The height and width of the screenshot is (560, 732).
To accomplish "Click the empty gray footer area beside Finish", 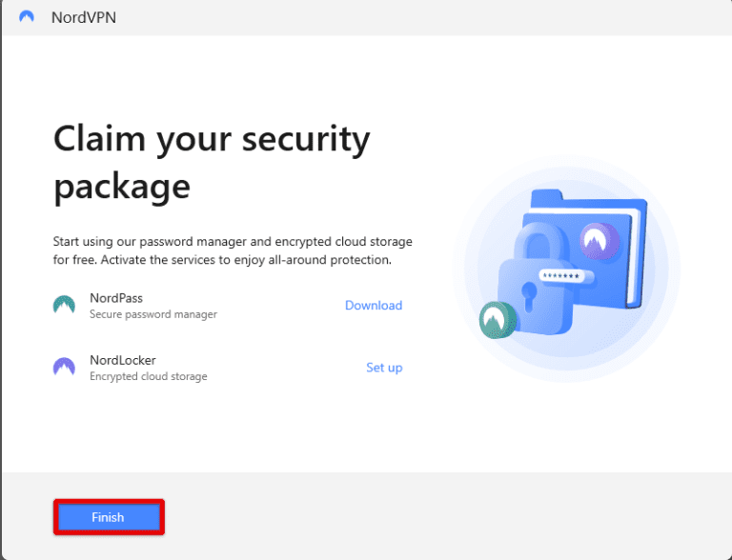I will tap(429, 516).
